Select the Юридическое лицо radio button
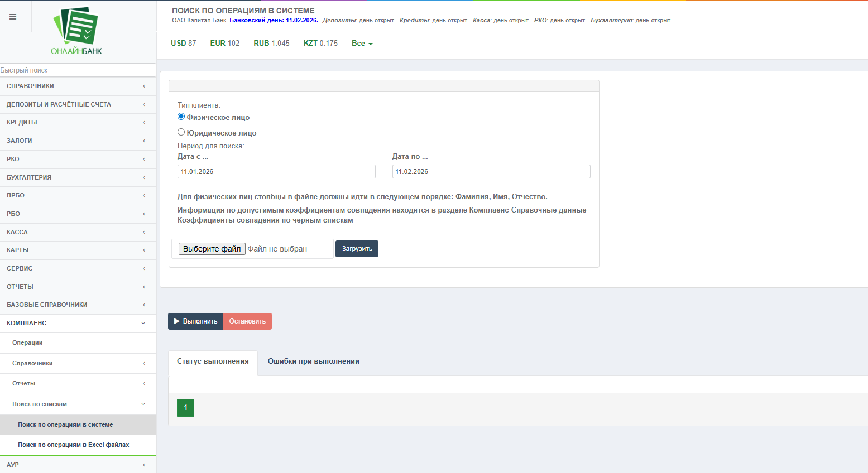The height and width of the screenshot is (473, 868). [x=181, y=132]
